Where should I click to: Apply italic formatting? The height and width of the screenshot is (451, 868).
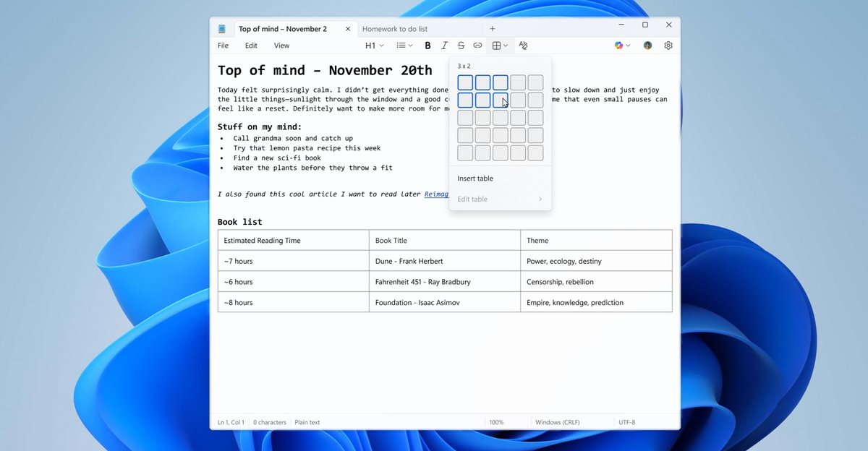pyautogui.click(x=444, y=45)
